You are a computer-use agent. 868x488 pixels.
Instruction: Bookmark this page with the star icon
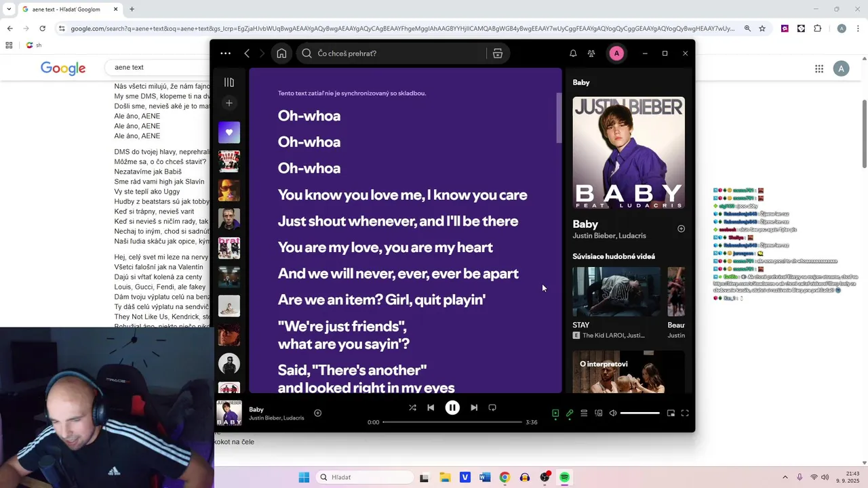762,28
